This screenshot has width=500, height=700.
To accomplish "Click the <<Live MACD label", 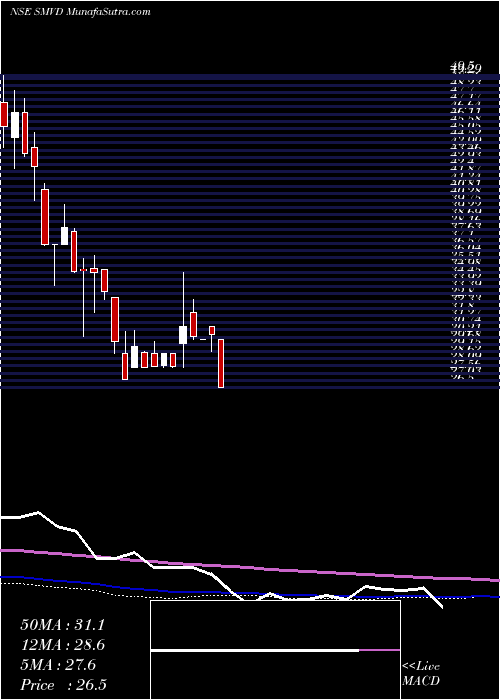I will [x=421, y=674].
